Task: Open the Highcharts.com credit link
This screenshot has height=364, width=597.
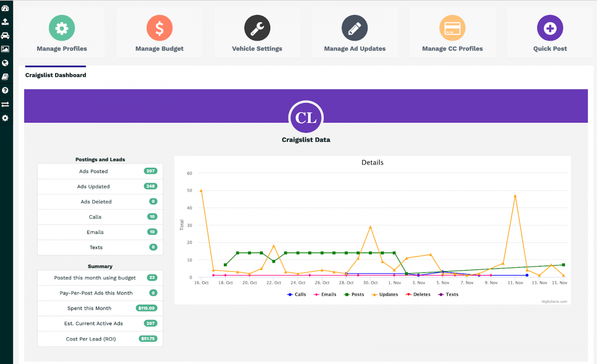Action: pos(554,301)
